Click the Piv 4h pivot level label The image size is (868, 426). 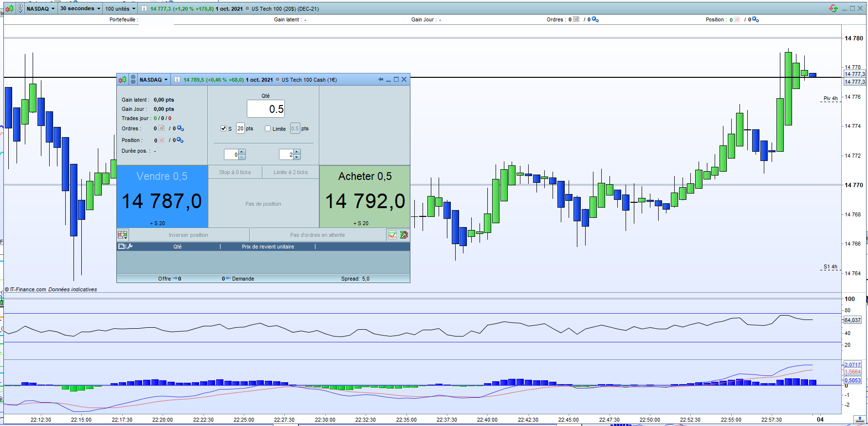pyautogui.click(x=831, y=99)
